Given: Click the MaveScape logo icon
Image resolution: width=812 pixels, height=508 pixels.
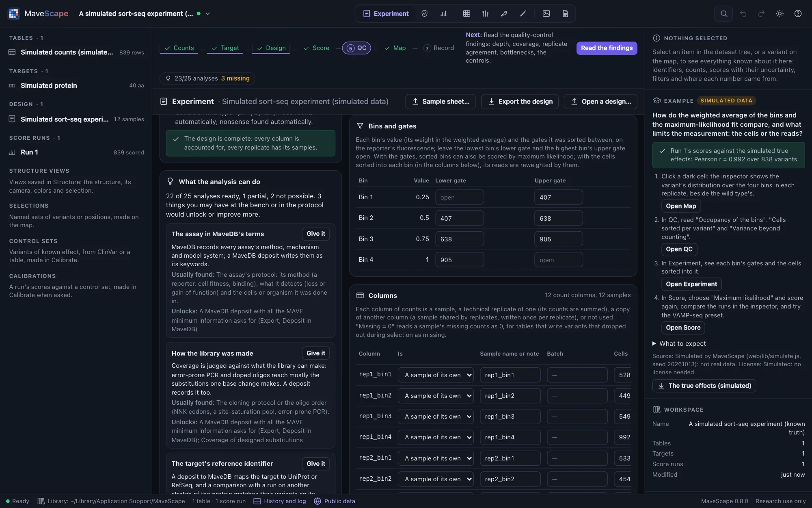Looking at the screenshot, I should [x=14, y=13].
